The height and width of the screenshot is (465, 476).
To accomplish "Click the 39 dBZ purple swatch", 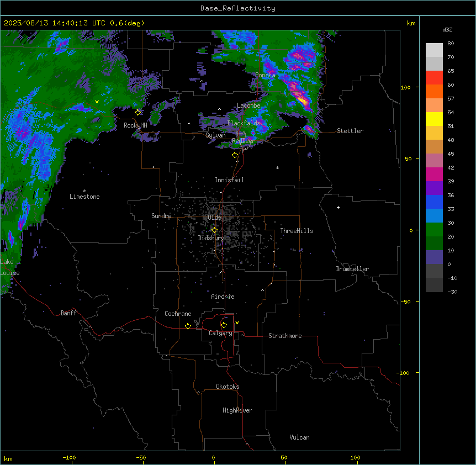I will tap(434, 188).
